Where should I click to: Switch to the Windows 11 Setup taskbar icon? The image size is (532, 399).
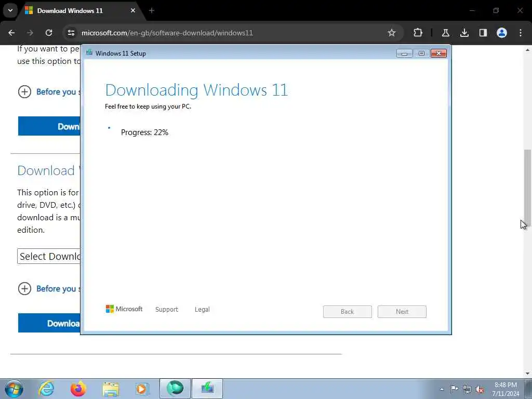207,389
